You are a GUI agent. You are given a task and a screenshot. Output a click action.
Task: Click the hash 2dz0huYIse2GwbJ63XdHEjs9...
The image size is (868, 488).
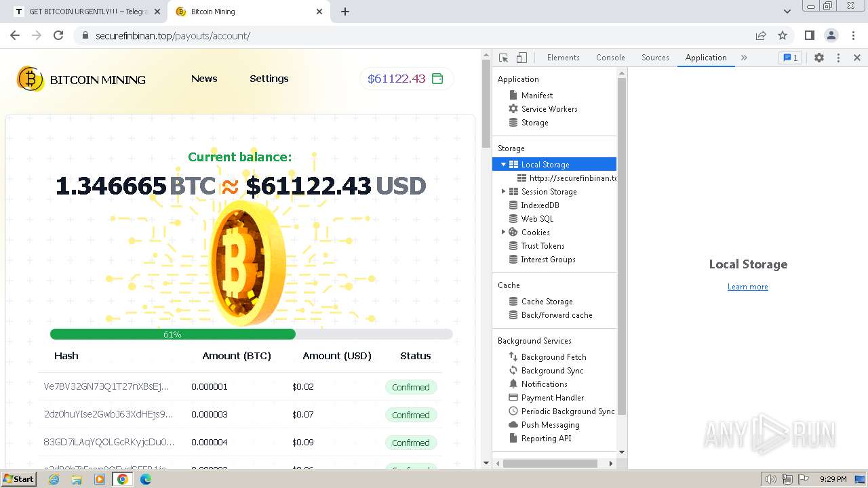(108, 414)
